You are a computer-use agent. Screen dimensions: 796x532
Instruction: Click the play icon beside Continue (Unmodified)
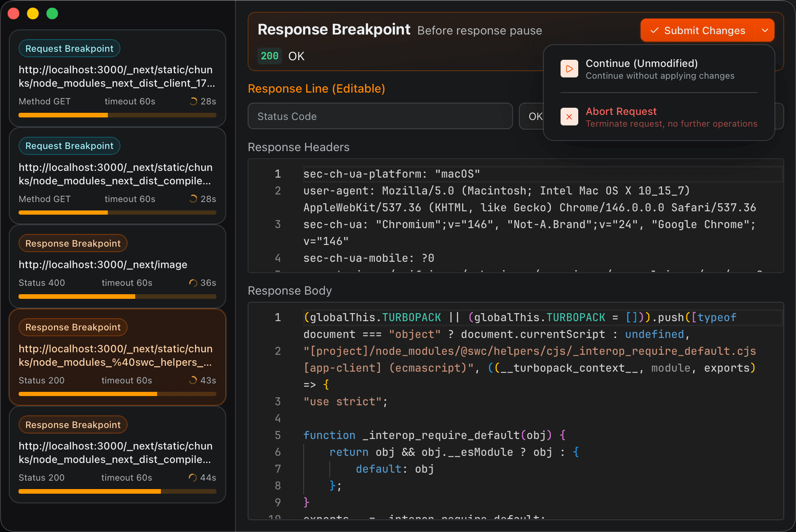(x=569, y=69)
